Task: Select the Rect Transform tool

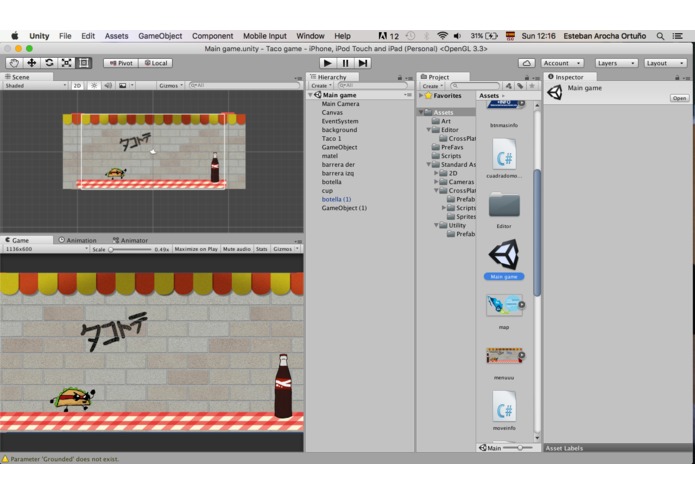Action: 83,63
